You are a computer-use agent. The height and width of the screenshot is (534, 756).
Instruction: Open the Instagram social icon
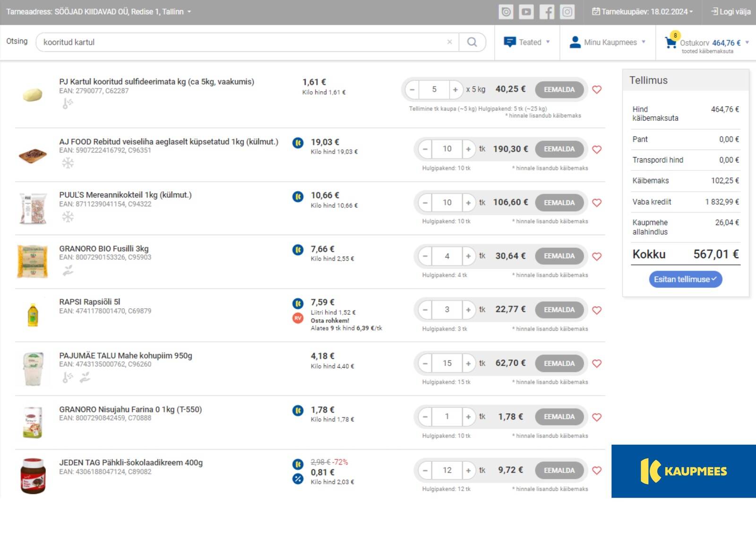[567, 12]
